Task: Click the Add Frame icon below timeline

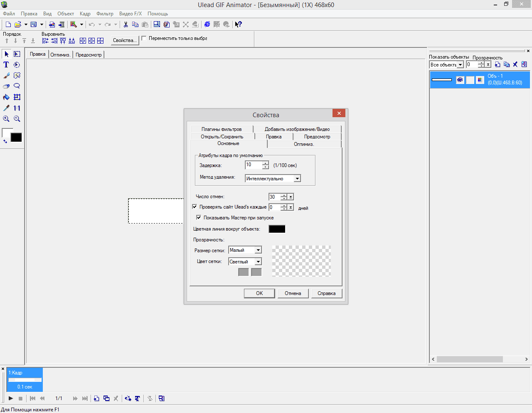Action: pos(96,398)
